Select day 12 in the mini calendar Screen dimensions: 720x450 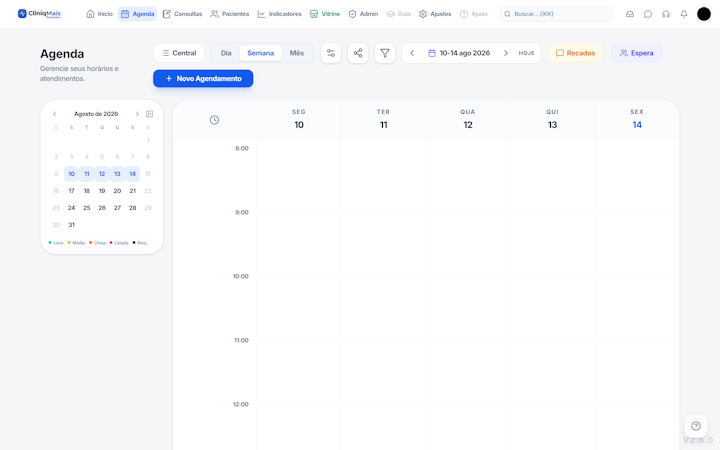click(102, 174)
